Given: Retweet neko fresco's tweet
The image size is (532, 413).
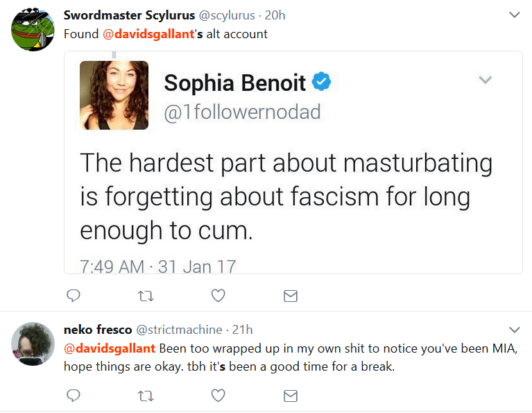Looking at the screenshot, I should click(x=146, y=396).
